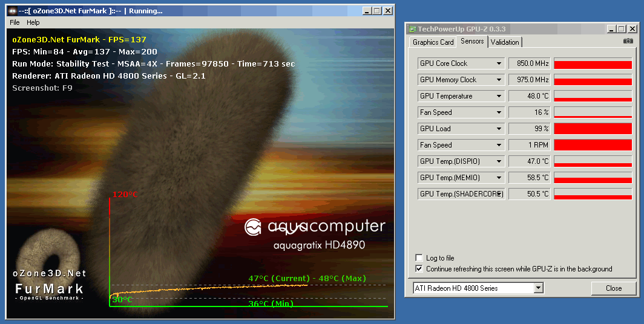644x324 pixels.
Task: Close the FurMark window via title bar X
Action: pyautogui.click(x=388, y=11)
